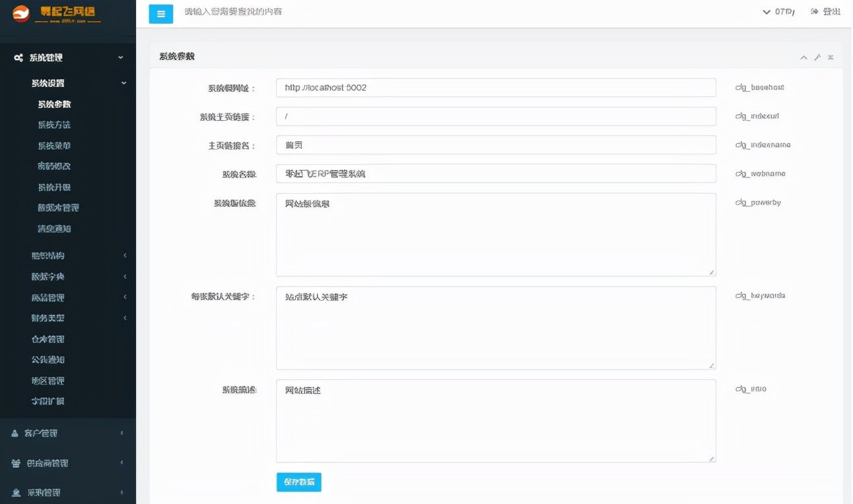Click the logout link text at top right

pos(832,11)
